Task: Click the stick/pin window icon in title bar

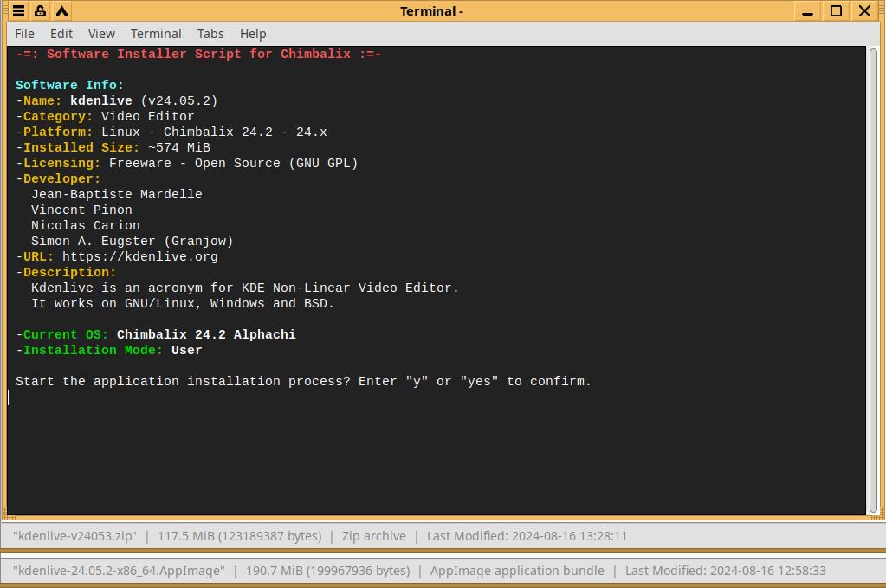Action: 40,10
